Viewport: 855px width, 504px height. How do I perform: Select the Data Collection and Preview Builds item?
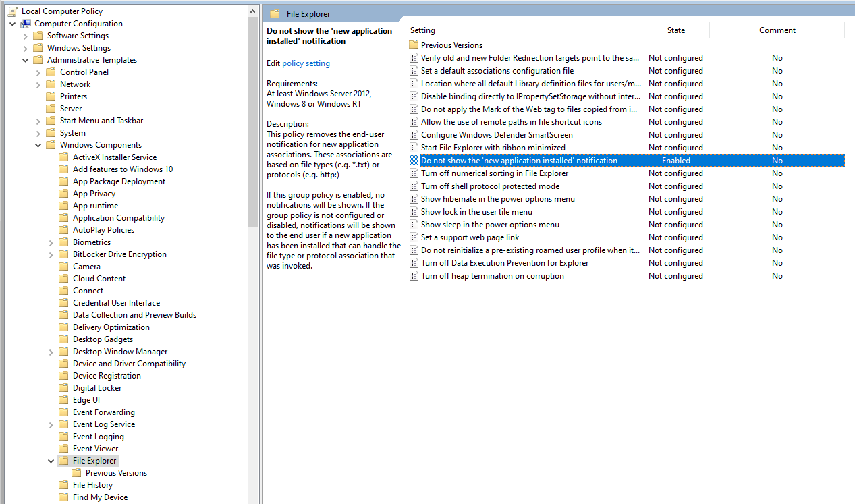[x=134, y=315]
